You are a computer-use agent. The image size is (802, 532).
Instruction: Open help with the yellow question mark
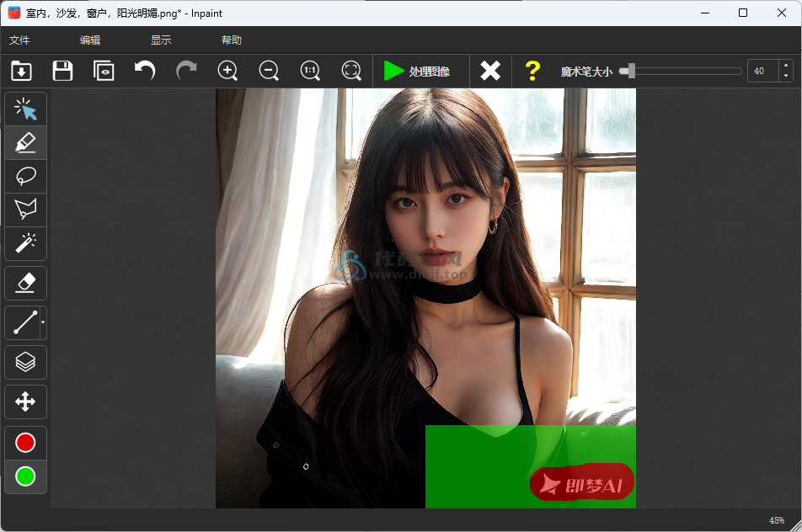(x=532, y=71)
